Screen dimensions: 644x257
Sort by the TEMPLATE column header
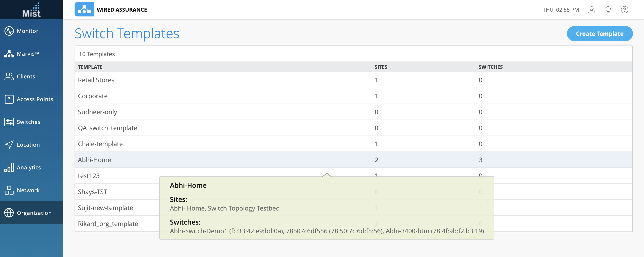tap(90, 67)
